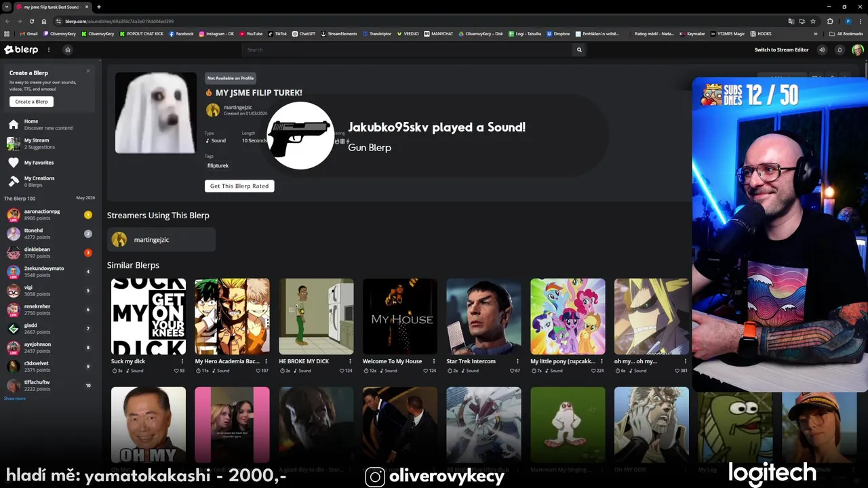Reload the browser page

pyautogui.click(x=31, y=21)
